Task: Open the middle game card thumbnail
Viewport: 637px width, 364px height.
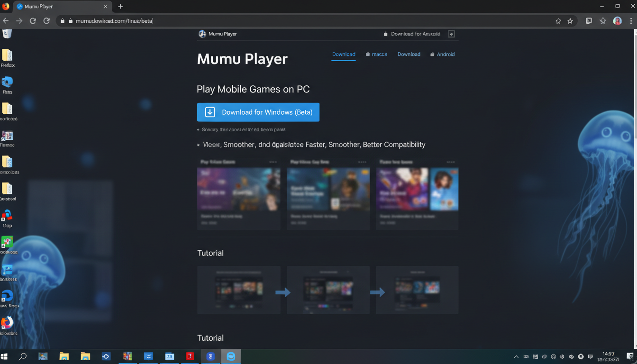Action: click(328, 189)
